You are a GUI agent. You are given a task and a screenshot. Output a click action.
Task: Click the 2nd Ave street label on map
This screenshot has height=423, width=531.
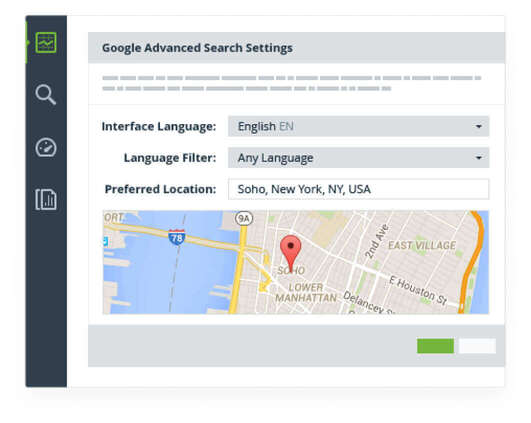point(376,241)
